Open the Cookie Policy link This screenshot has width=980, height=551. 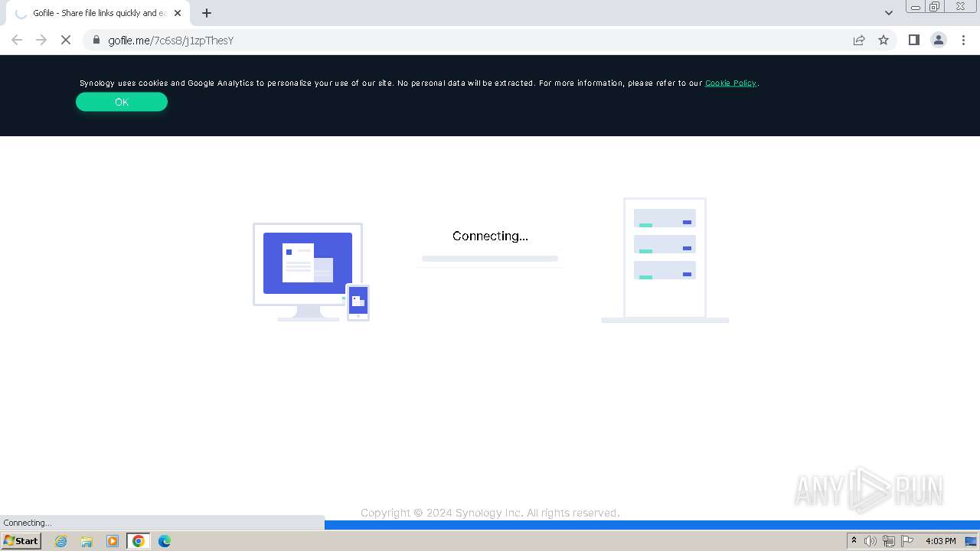[x=730, y=83]
